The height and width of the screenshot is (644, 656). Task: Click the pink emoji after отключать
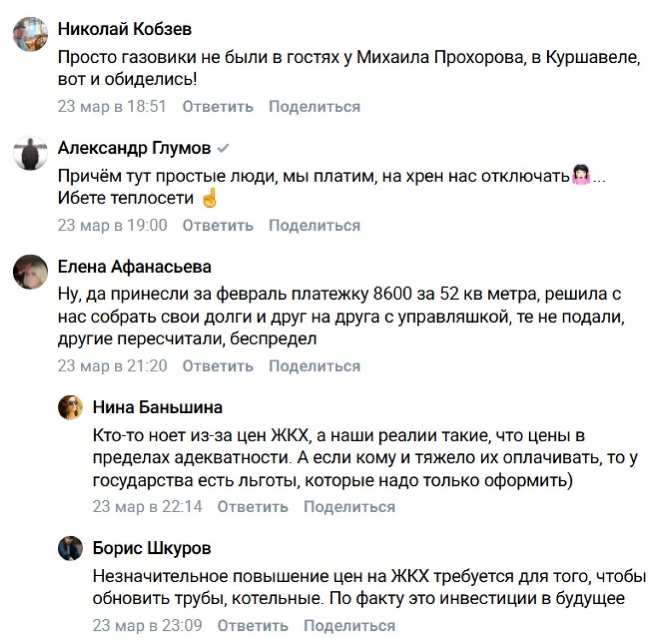[581, 176]
